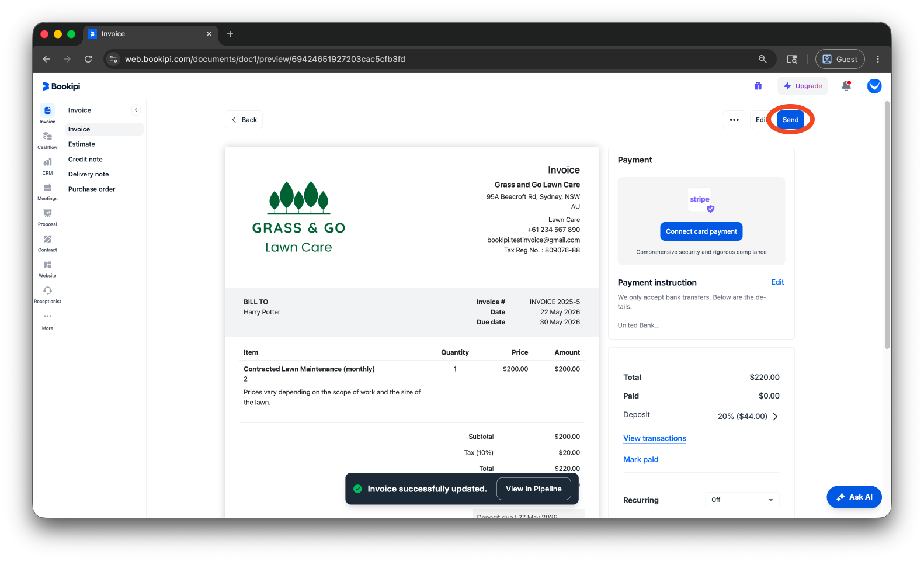Open the Contract module
Screen dimensions: 924x561
47,243
